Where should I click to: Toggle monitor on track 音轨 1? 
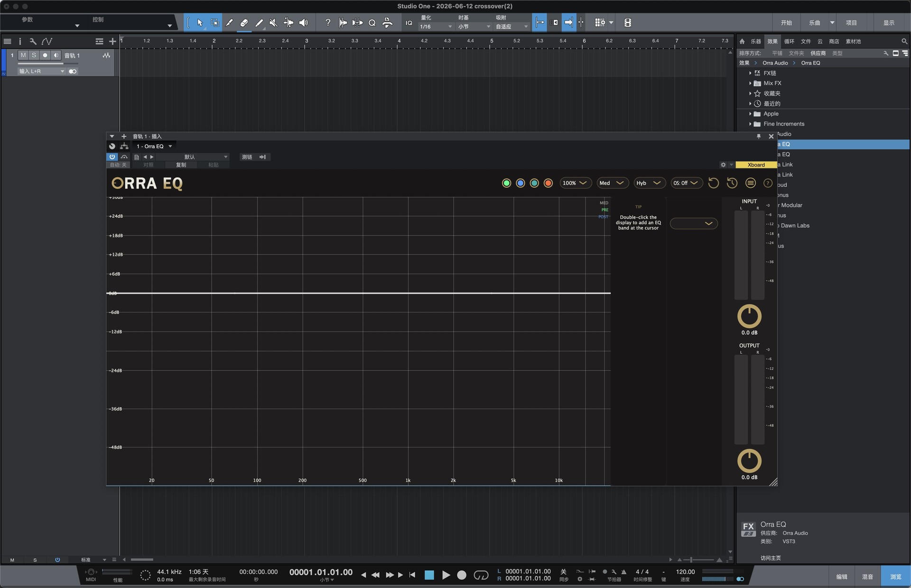pos(56,55)
